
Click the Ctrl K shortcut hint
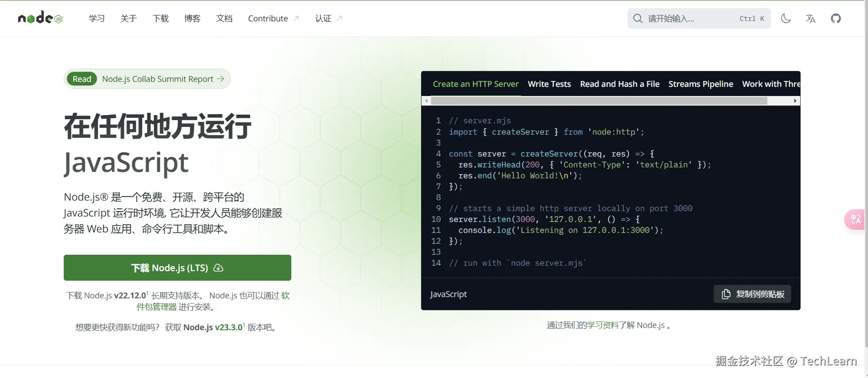tap(752, 19)
